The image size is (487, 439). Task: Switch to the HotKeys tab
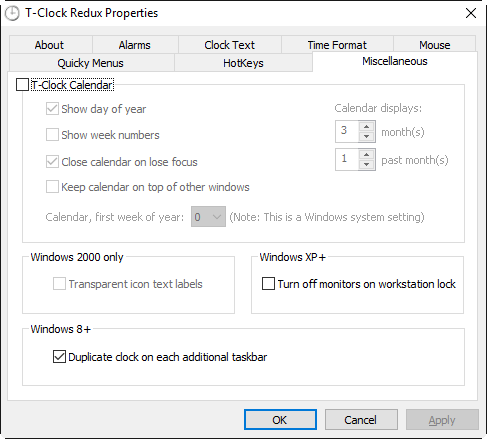[243, 63]
